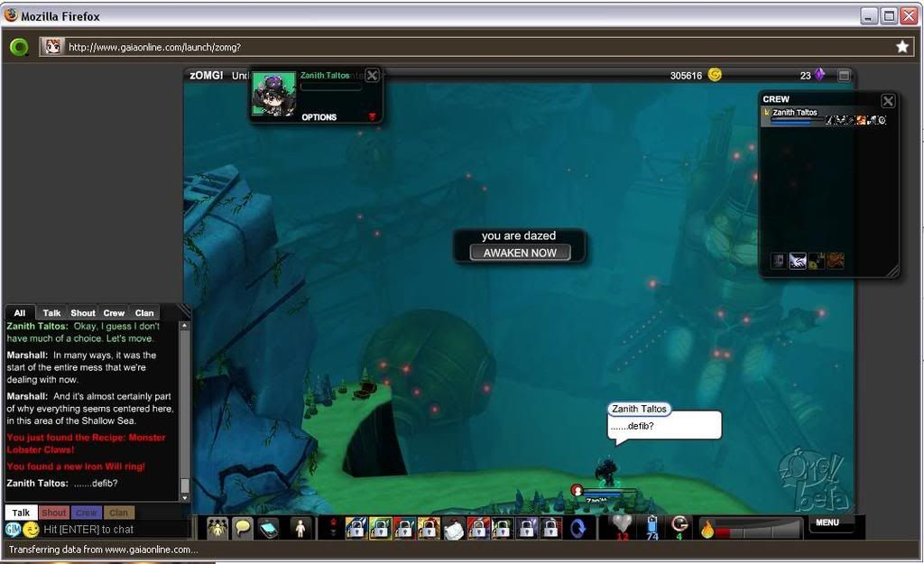Select the white Talk channel button

[x=22, y=513]
